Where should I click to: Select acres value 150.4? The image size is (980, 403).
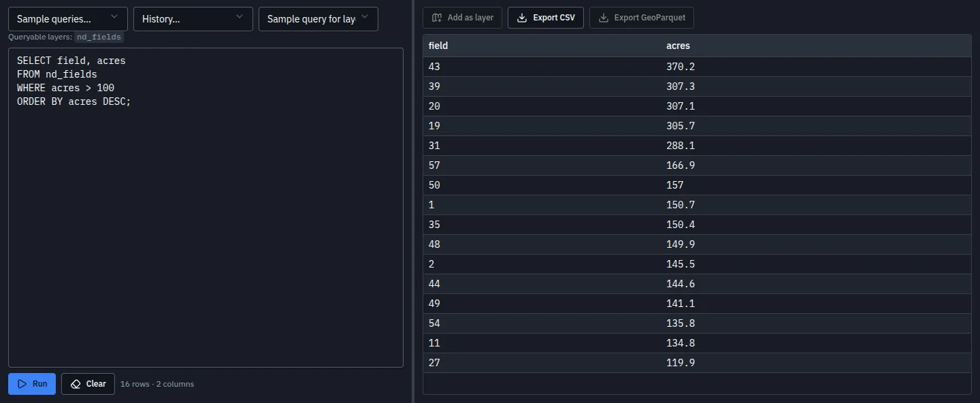click(x=815, y=225)
